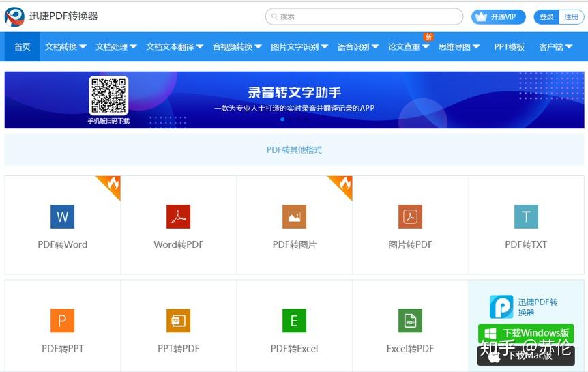Click the 登录 button

tap(546, 17)
